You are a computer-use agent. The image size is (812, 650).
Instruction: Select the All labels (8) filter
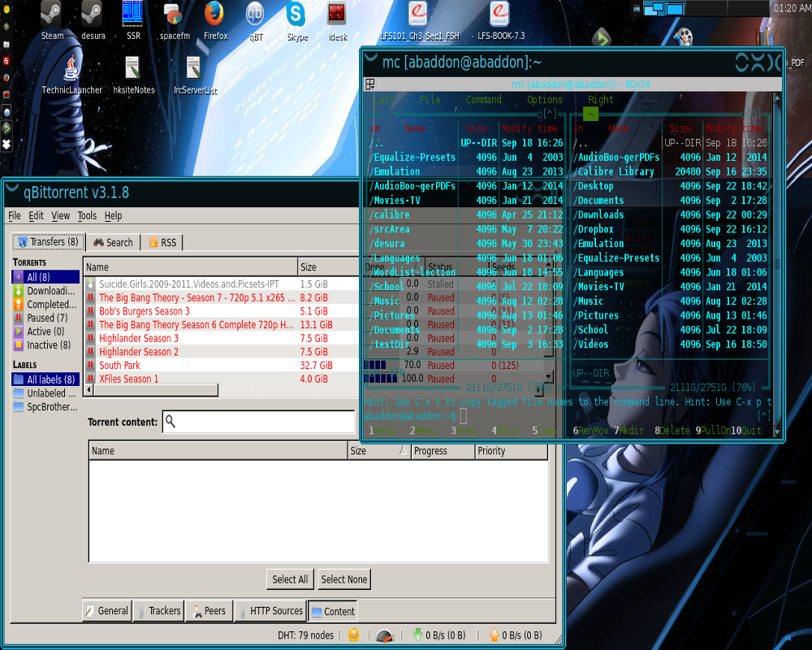46,379
